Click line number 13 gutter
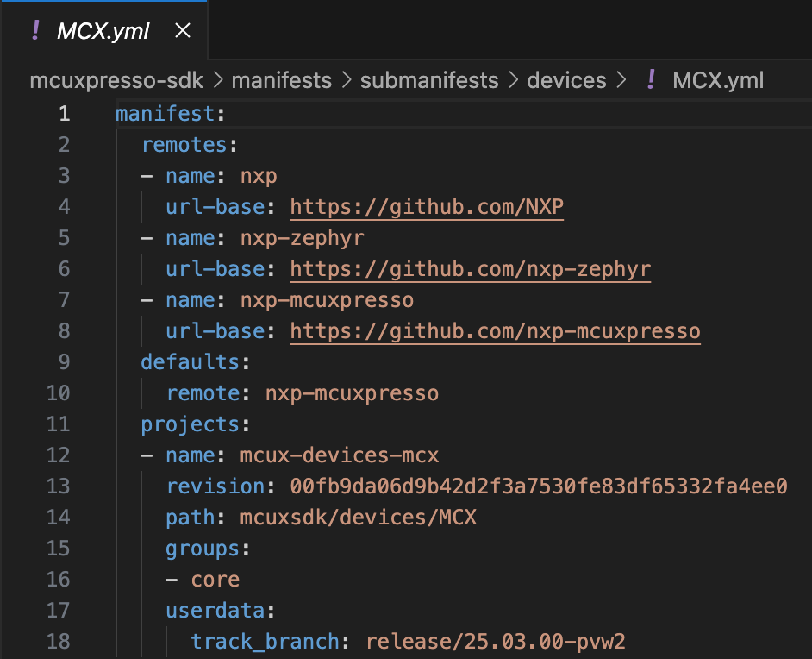The image size is (812, 659). click(58, 486)
